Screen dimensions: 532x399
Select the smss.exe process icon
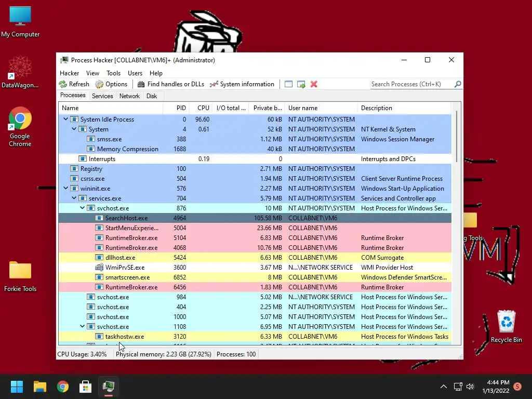pyautogui.click(x=90, y=139)
